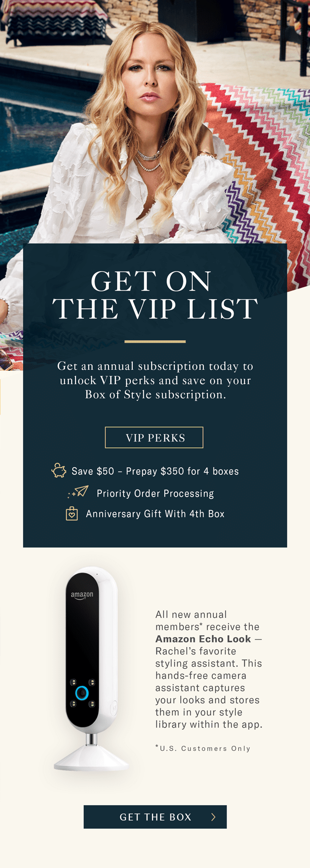Click the gold divider line under headline

pos(155,341)
